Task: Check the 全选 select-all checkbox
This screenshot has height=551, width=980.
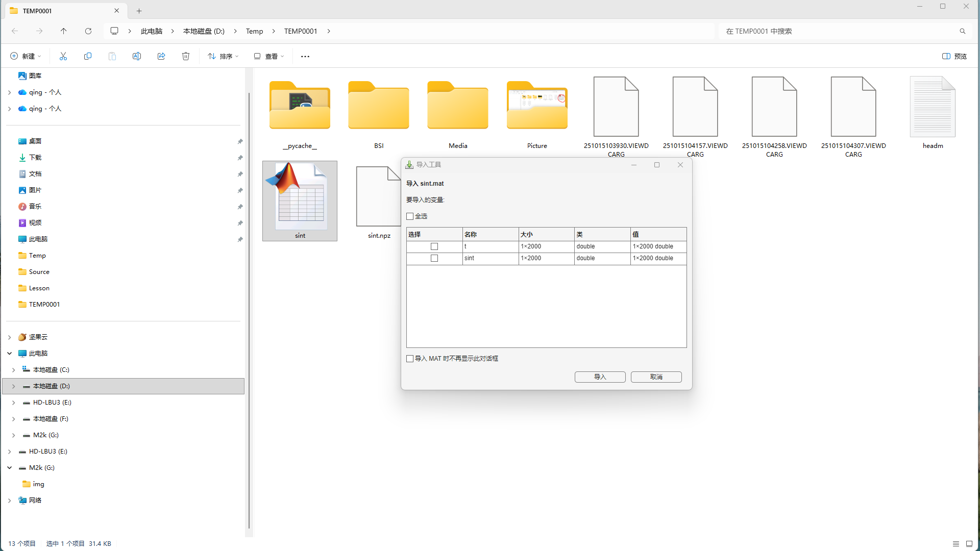Action: coord(410,216)
